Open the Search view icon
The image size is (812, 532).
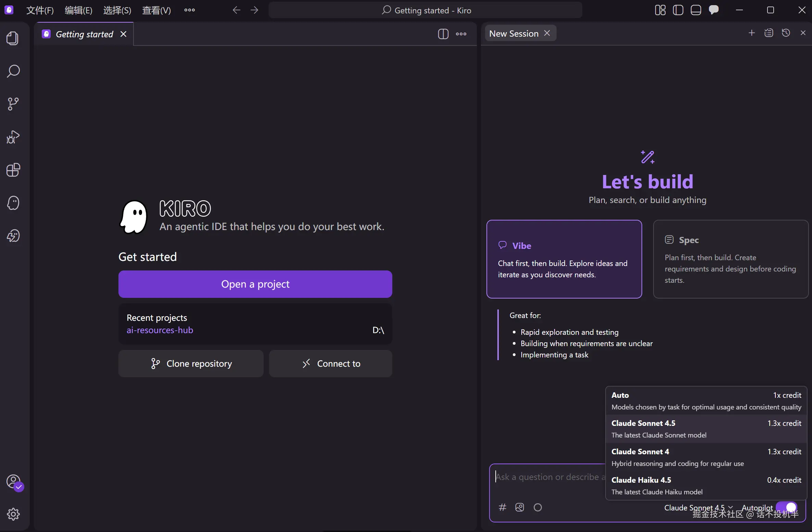coord(13,71)
